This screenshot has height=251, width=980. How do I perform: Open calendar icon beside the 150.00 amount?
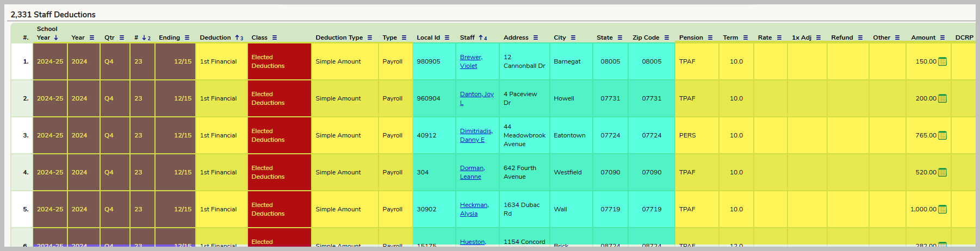point(942,61)
